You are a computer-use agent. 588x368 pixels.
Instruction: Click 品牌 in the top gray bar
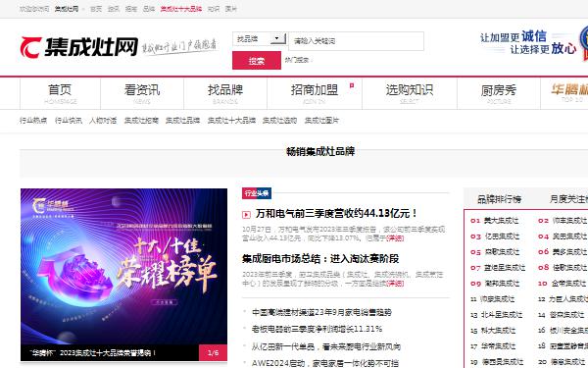(149, 9)
